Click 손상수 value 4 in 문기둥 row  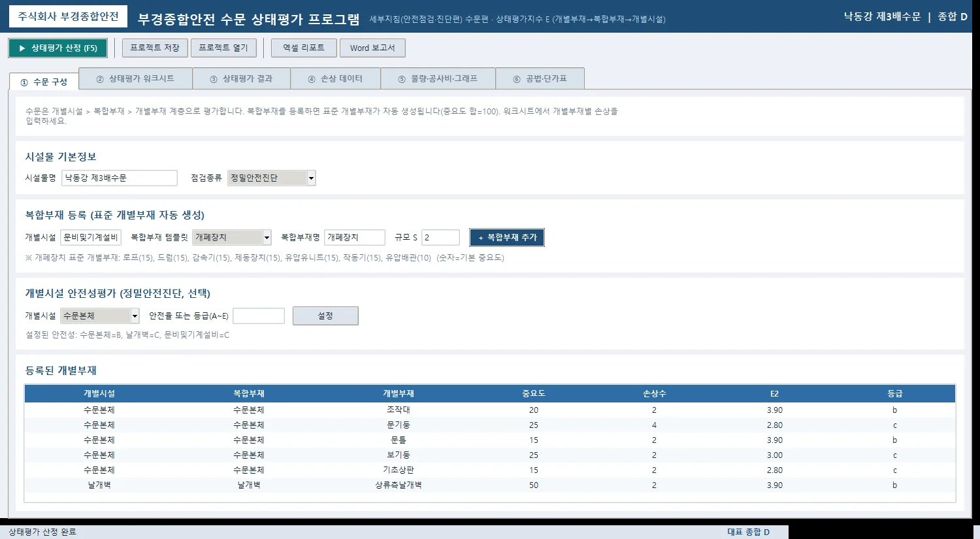pyautogui.click(x=654, y=425)
